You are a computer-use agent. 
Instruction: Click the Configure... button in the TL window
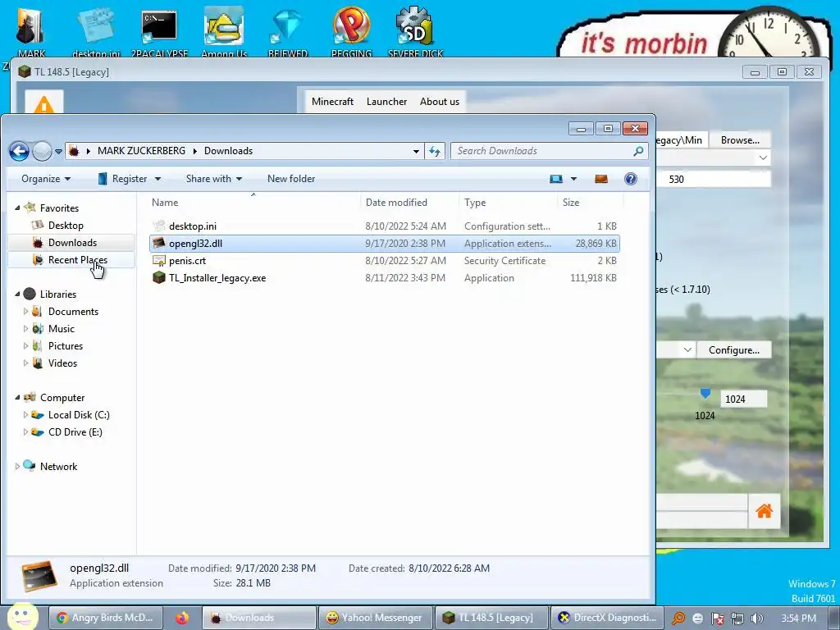coord(734,349)
